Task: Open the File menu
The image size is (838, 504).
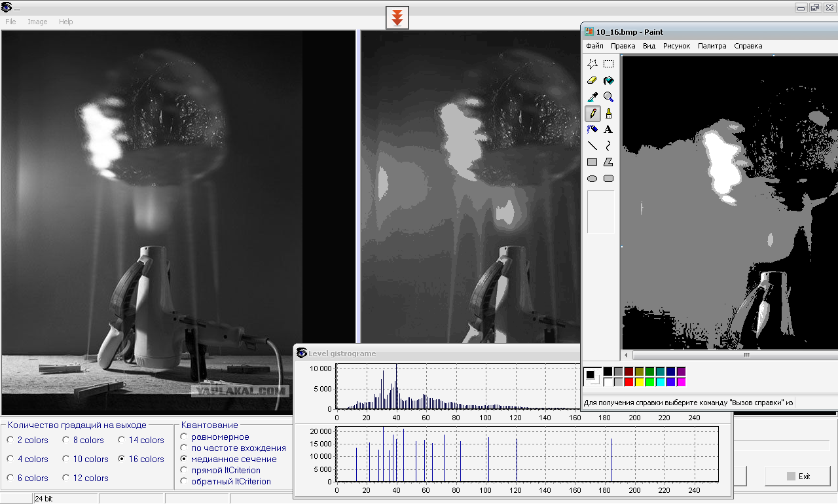Action: pos(10,22)
